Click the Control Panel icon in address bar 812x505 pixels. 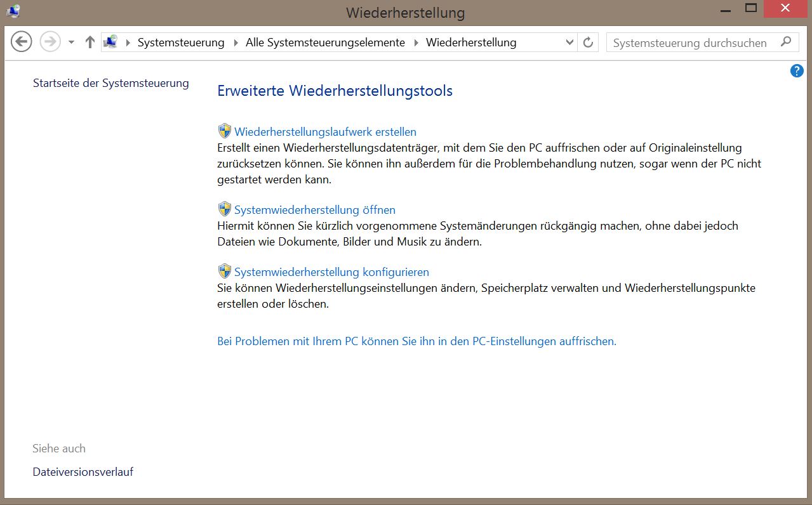point(110,43)
